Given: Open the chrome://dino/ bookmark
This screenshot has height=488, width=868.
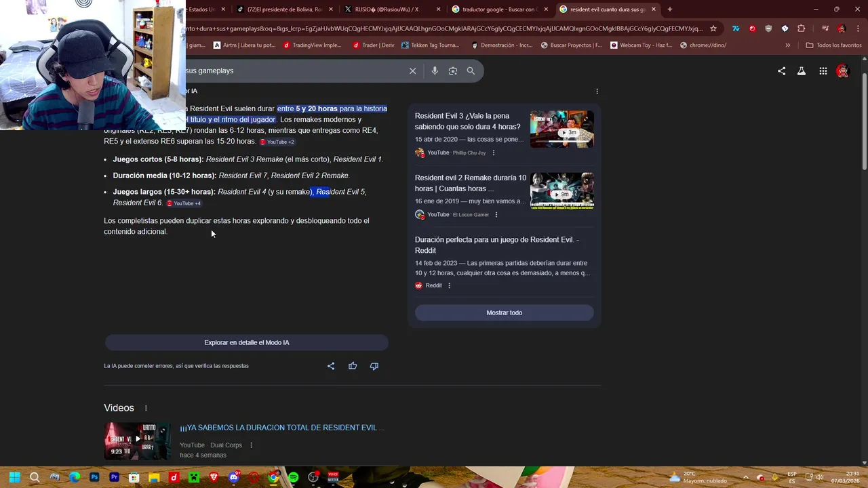Looking at the screenshot, I should click(x=703, y=45).
